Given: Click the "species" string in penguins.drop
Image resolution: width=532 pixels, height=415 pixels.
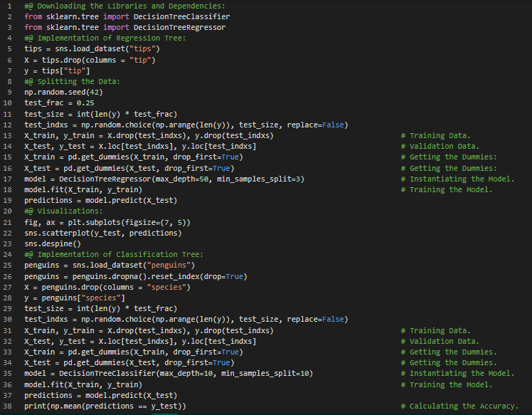Looking at the screenshot, I should [167, 287].
